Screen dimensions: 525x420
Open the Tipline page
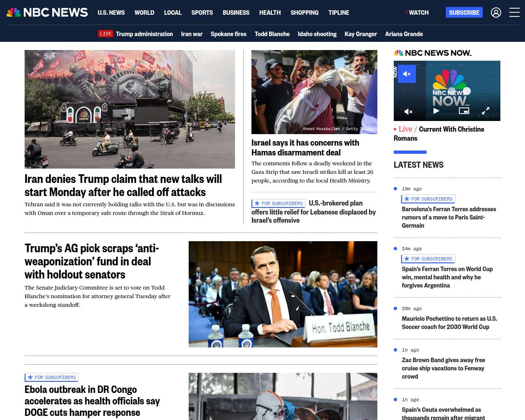[339, 13]
